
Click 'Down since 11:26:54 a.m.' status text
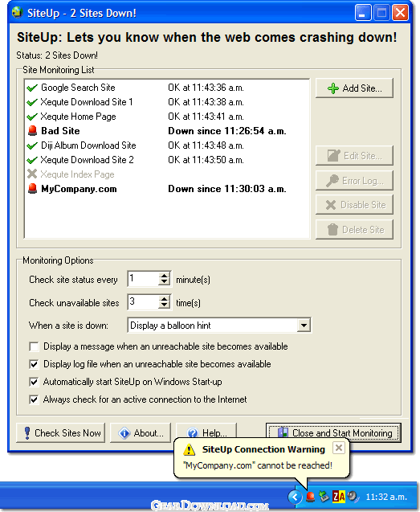pos(227,131)
